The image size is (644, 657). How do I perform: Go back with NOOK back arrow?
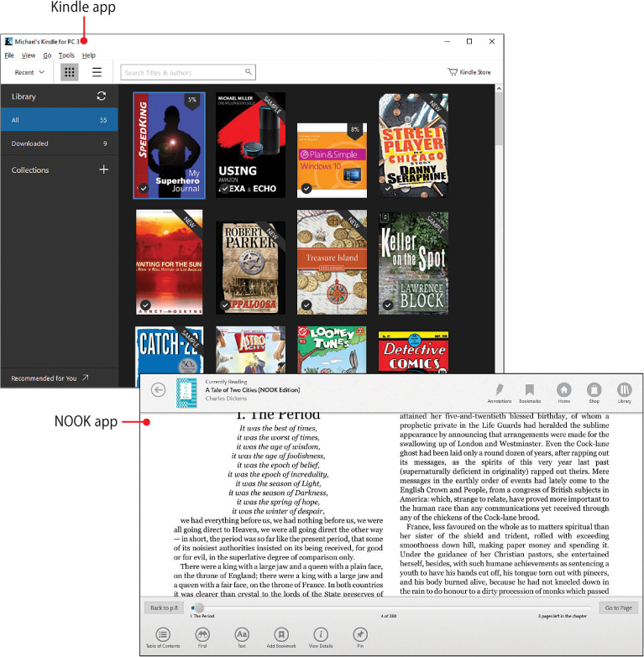pos(158,390)
